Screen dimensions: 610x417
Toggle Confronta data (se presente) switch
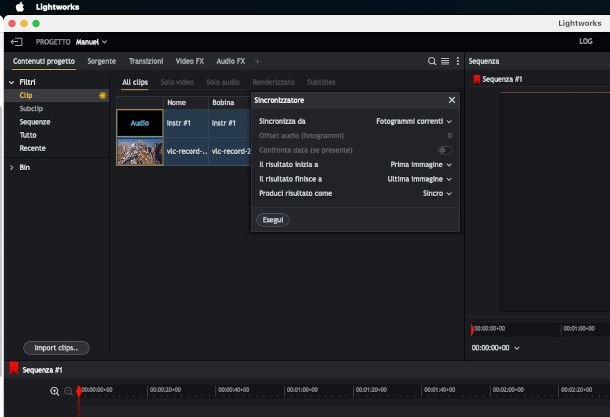444,150
